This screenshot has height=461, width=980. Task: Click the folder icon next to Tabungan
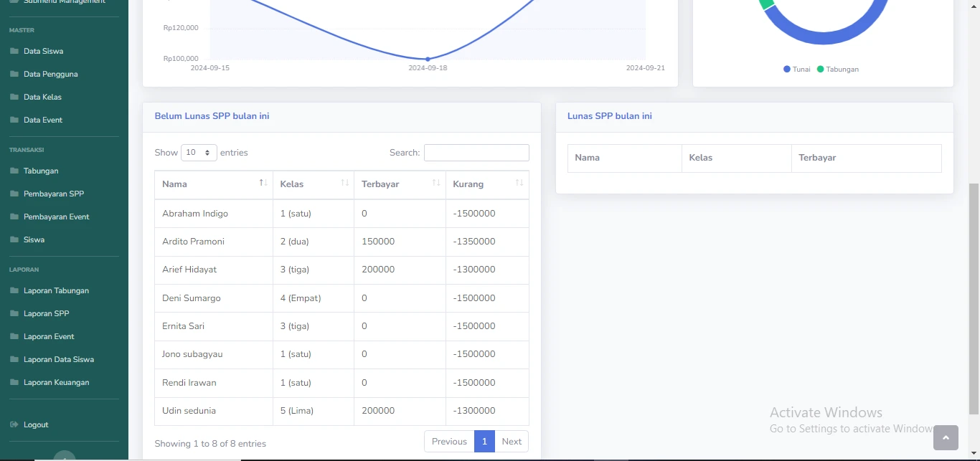(x=14, y=171)
